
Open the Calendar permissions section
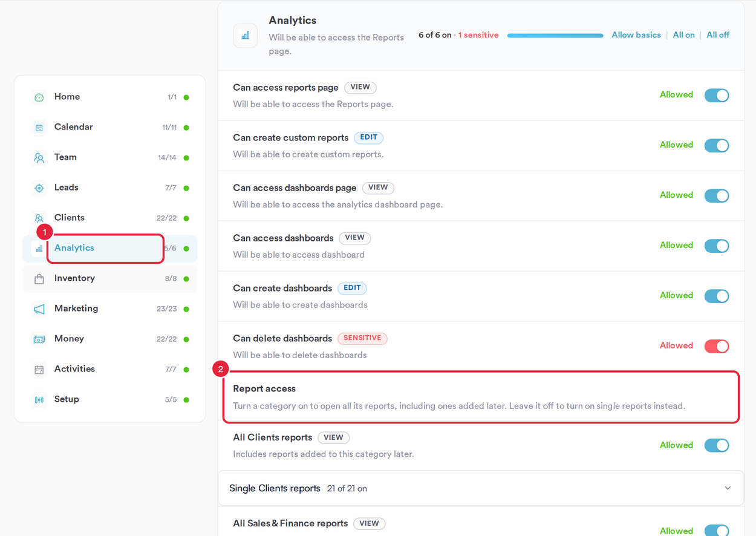coord(110,127)
